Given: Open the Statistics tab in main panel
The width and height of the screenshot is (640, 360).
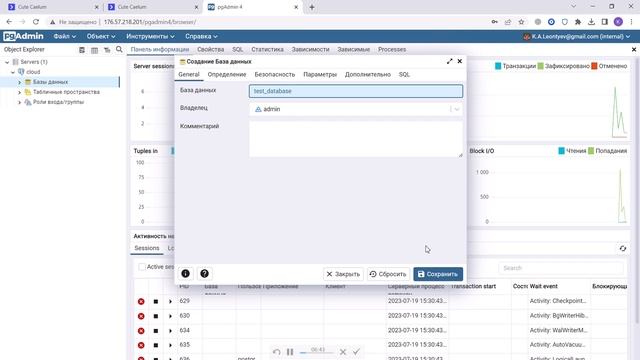Looking at the screenshot, I should [267, 49].
